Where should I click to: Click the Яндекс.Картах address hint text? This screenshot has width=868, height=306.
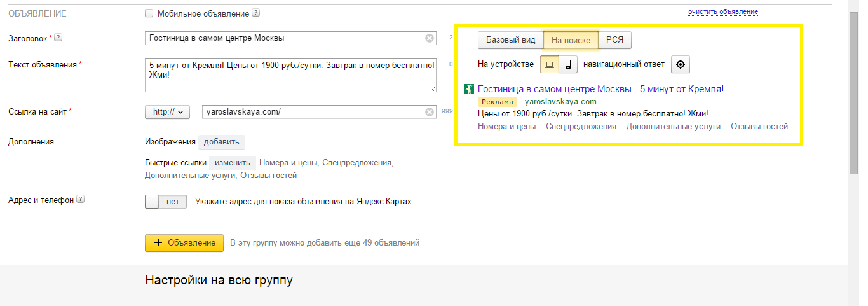pyautogui.click(x=303, y=202)
